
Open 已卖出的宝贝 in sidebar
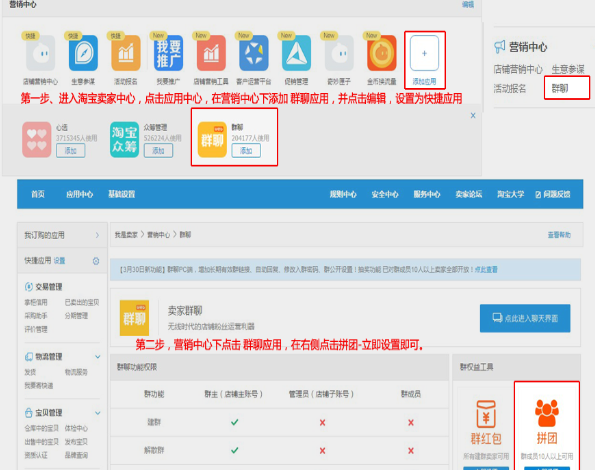click(82, 302)
